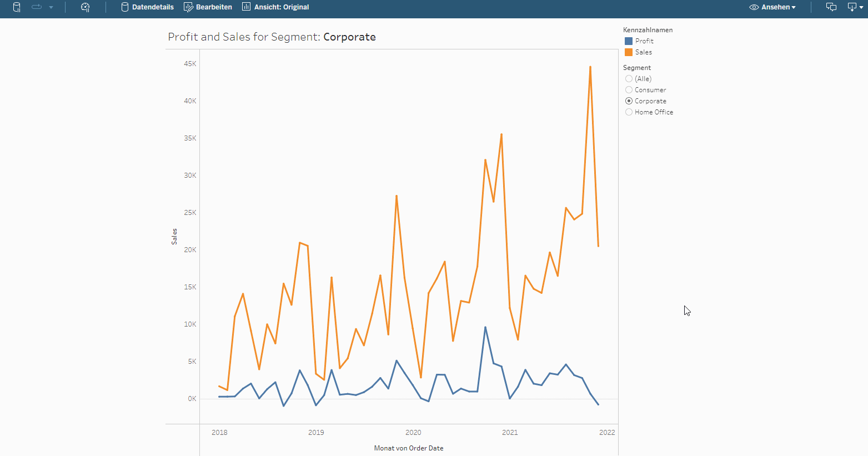This screenshot has width=868, height=456.
Task: Open the comments panel icon
Action: (831, 7)
